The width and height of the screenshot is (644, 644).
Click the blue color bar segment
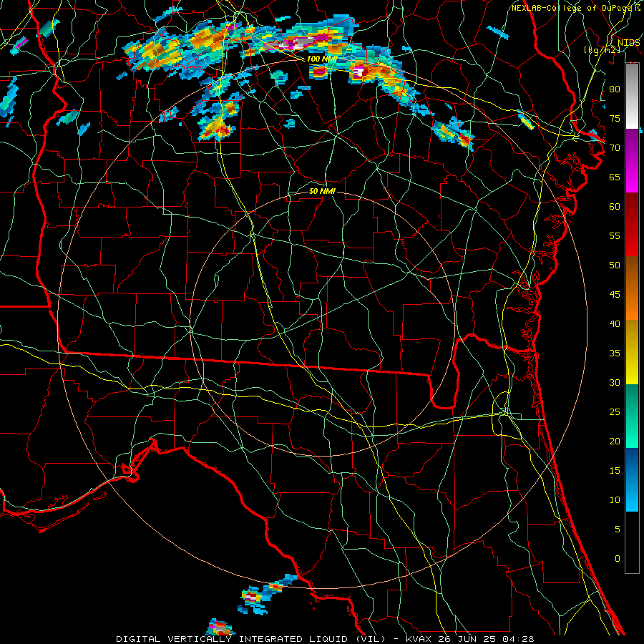pyautogui.click(x=632, y=479)
